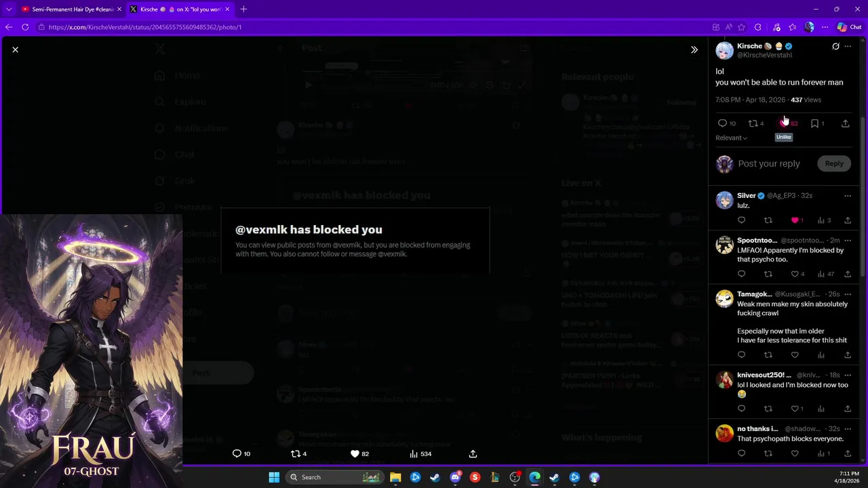
Task: Open more options on Spootntoo's reply
Action: pyautogui.click(x=848, y=241)
